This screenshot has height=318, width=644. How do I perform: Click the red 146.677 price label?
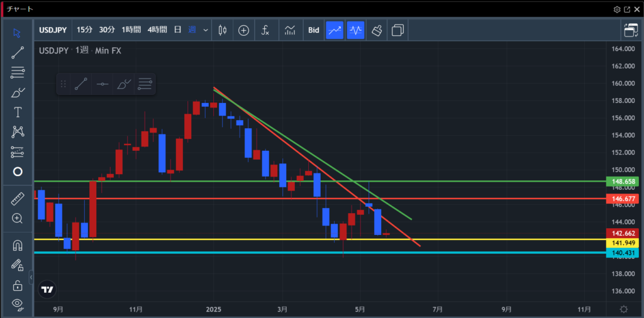[622, 199]
